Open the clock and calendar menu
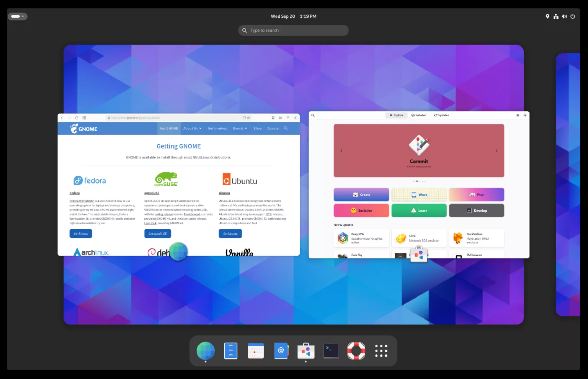 tap(294, 16)
